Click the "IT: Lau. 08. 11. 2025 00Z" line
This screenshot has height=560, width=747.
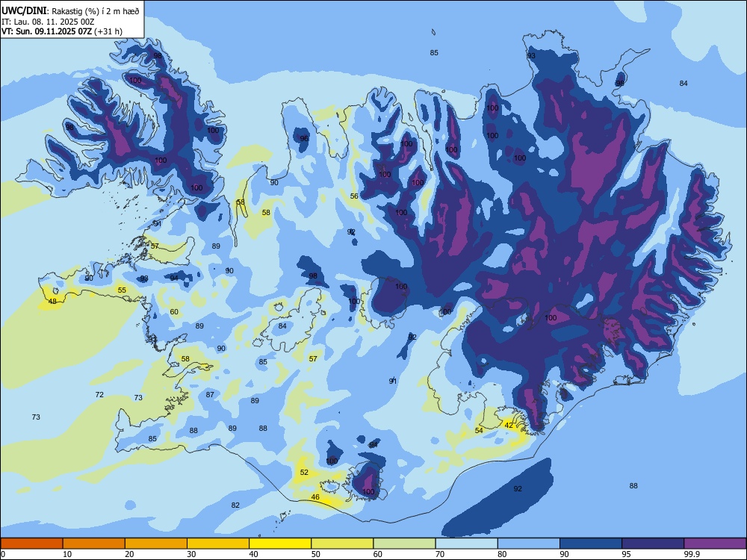(48, 22)
